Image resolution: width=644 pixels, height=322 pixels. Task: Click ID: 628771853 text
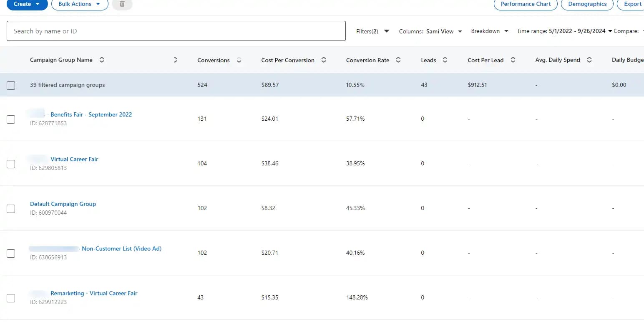(48, 123)
